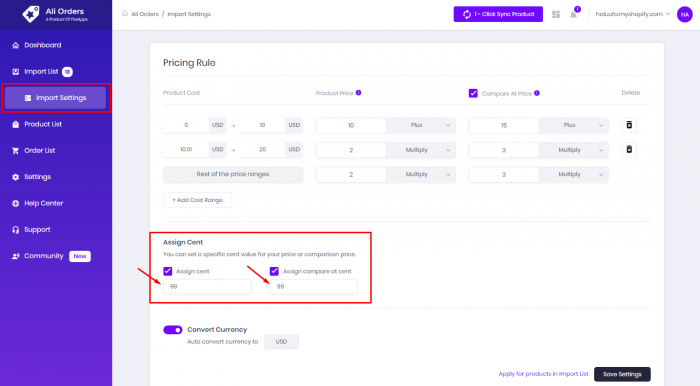
Task: Open Product List in sidebar
Action: click(x=43, y=124)
